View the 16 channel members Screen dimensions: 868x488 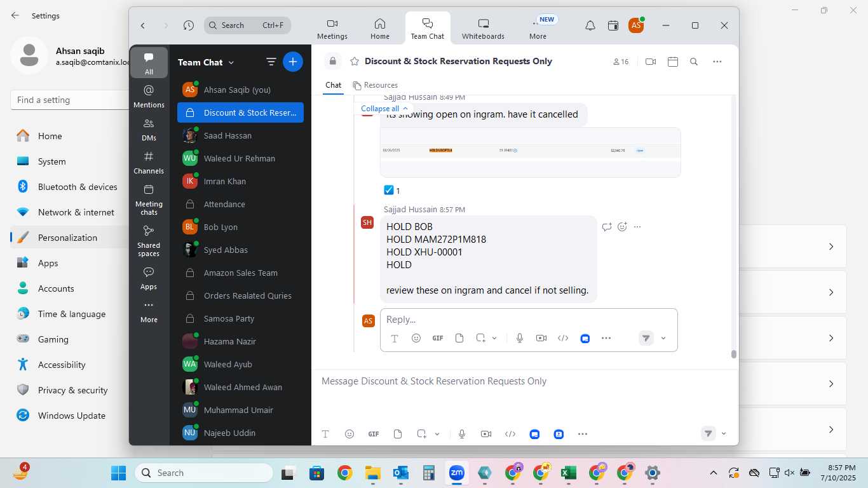pos(621,62)
